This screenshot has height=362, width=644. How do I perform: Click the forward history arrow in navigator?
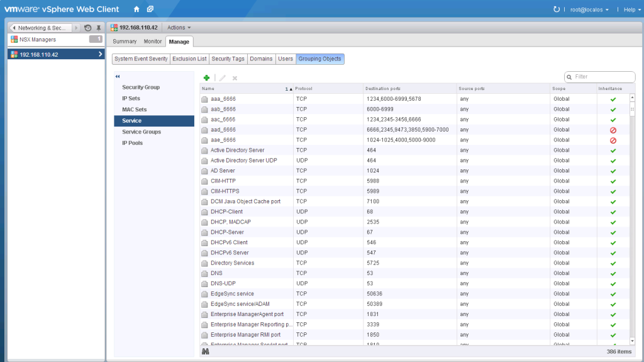[x=76, y=28]
